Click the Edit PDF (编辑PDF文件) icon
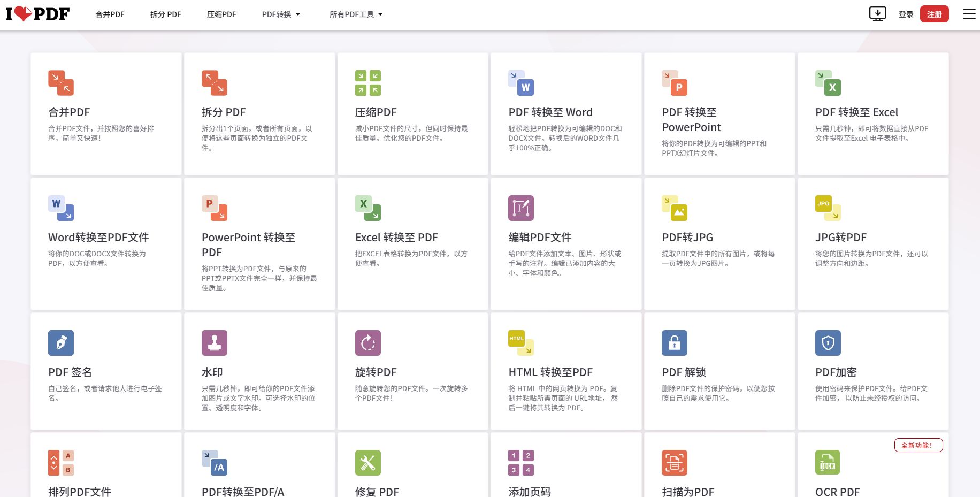980x497 pixels. click(x=521, y=208)
